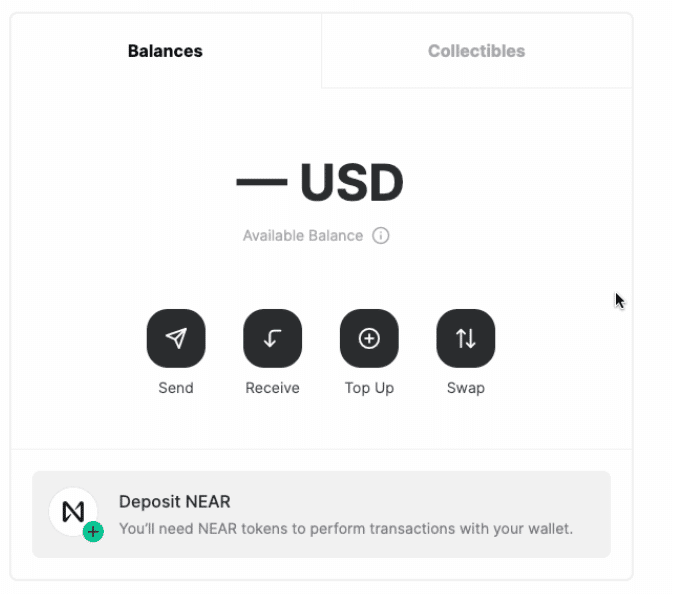This screenshot has height=594, width=673.
Task: Open the Collectibles tab
Action: 476,51
